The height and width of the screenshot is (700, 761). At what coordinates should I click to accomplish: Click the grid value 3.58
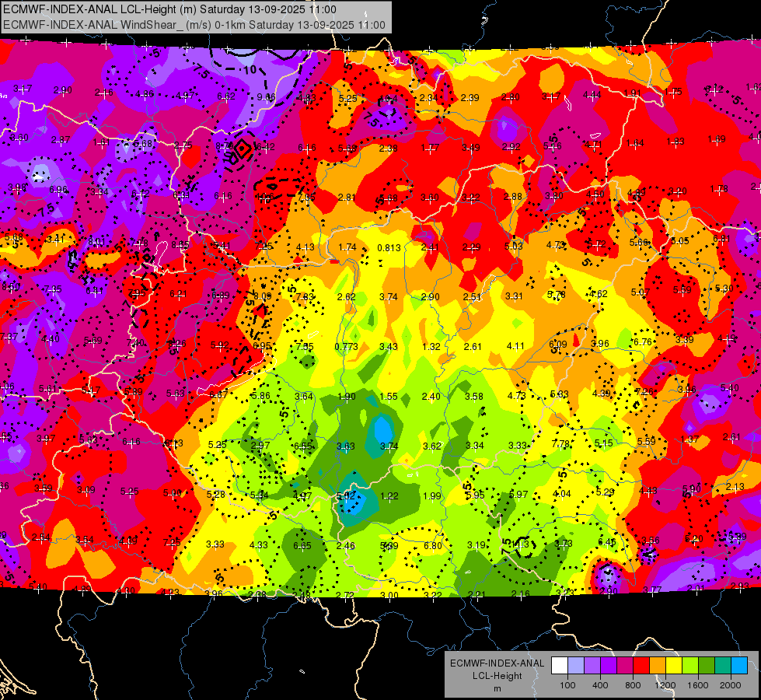[x=474, y=397]
